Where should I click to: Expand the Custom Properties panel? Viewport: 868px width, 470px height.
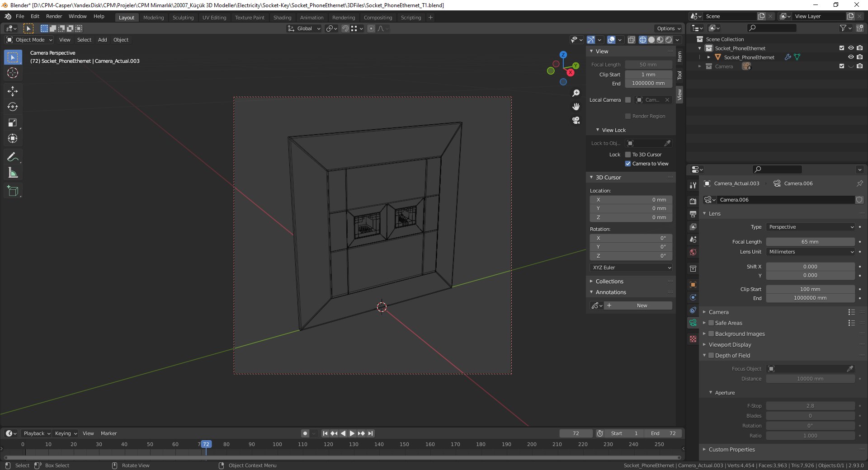(x=731, y=449)
